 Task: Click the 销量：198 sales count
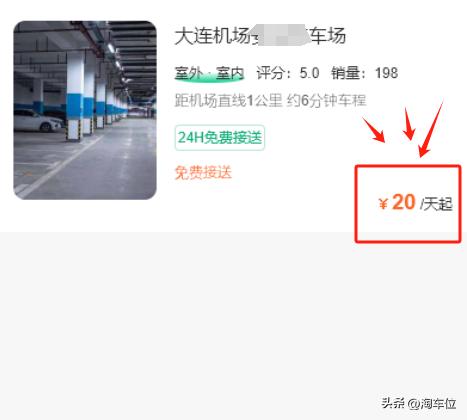[x=365, y=73]
